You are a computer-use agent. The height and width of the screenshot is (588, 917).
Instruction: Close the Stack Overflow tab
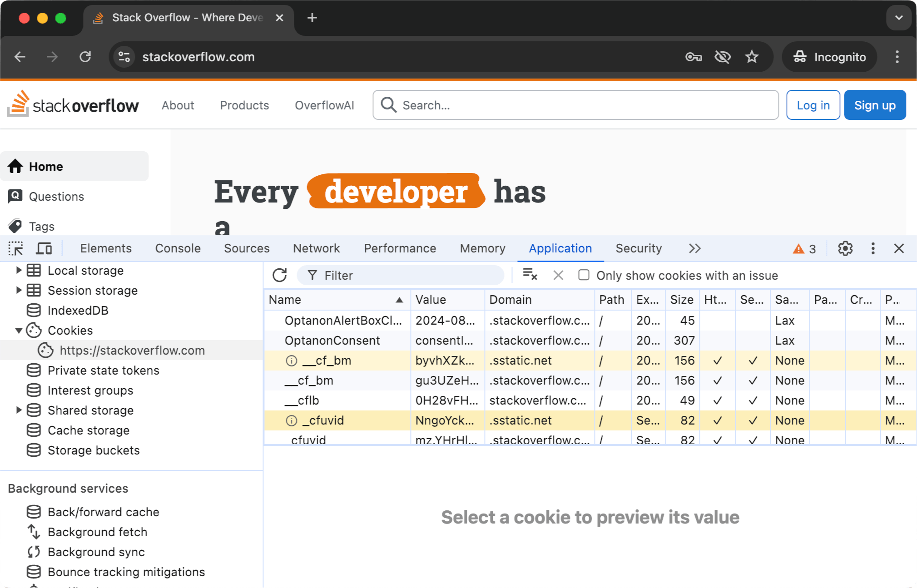click(279, 18)
